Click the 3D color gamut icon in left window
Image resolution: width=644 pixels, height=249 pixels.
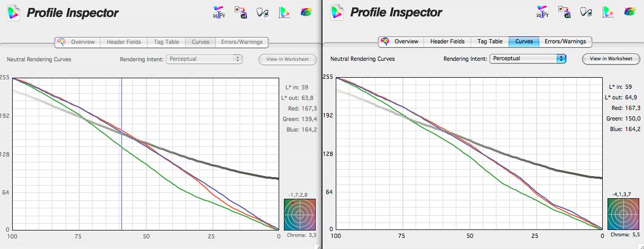(306, 12)
